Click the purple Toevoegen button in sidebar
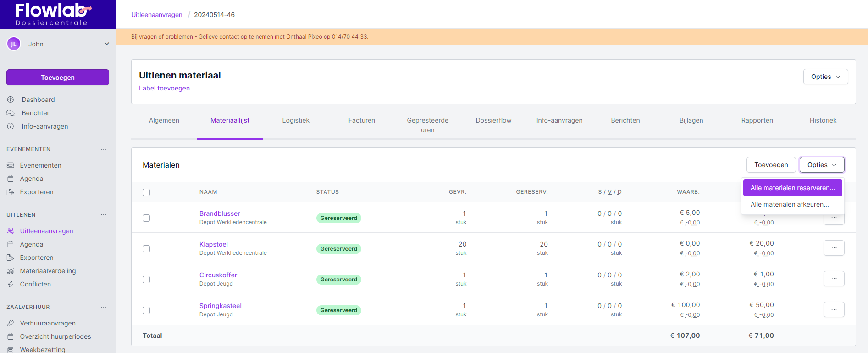 click(58, 78)
